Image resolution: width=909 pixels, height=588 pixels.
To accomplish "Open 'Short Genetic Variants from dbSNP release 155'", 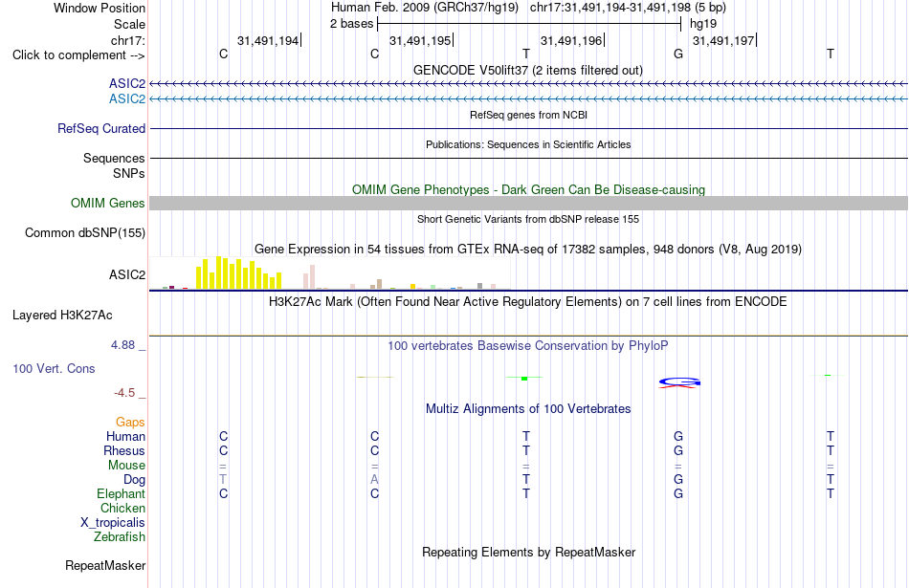I will (528, 219).
